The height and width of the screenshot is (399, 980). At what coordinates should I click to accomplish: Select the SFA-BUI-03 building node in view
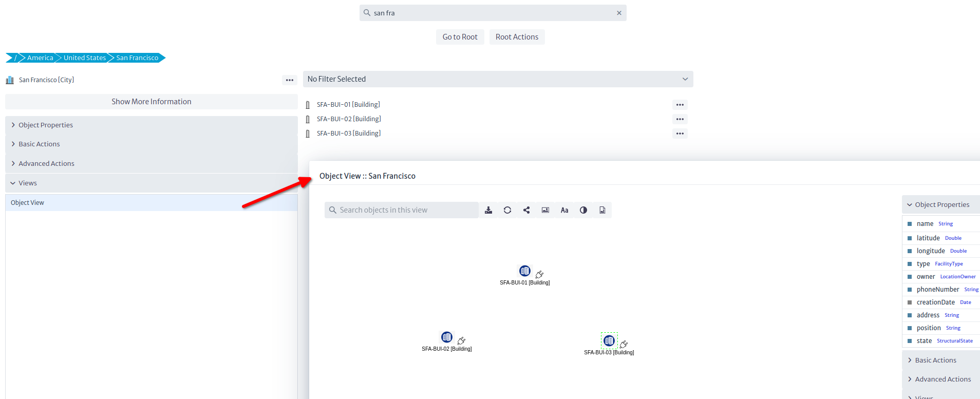click(x=609, y=340)
